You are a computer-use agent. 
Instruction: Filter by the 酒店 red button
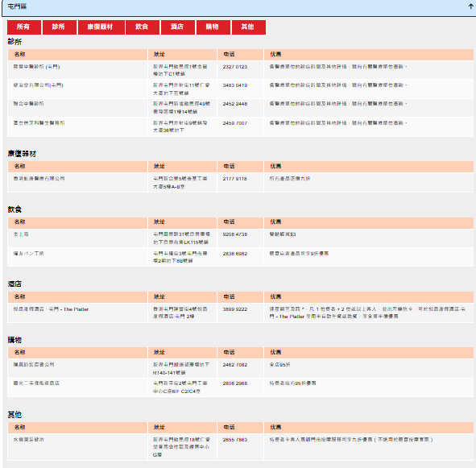[177, 27]
